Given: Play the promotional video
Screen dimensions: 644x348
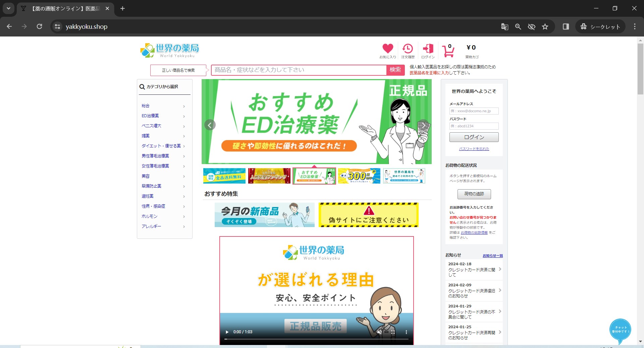Looking at the screenshot, I should point(227,332).
